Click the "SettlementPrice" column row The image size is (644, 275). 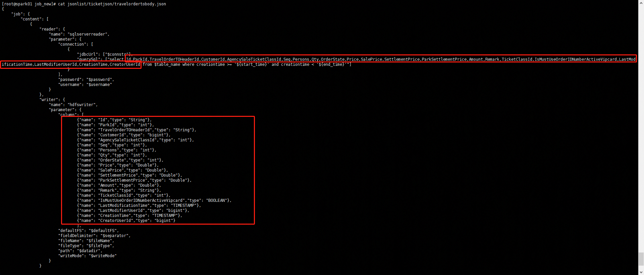[129, 175]
